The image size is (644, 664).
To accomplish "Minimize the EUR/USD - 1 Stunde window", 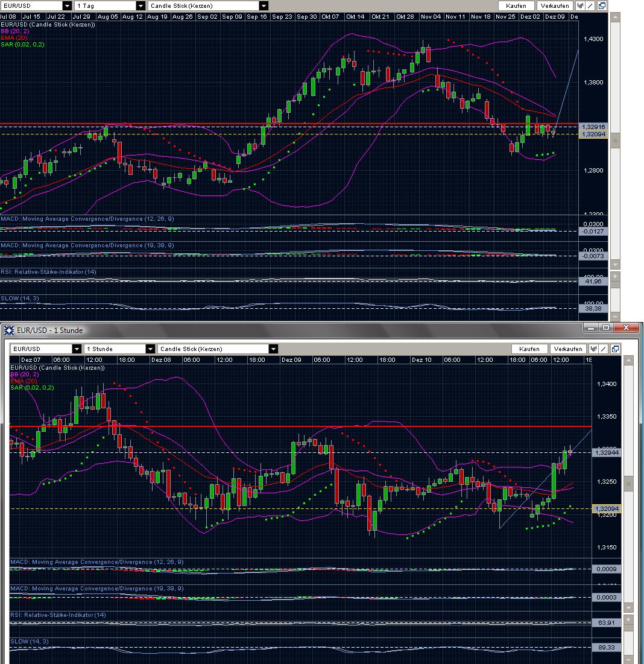I will (x=592, y=327).
